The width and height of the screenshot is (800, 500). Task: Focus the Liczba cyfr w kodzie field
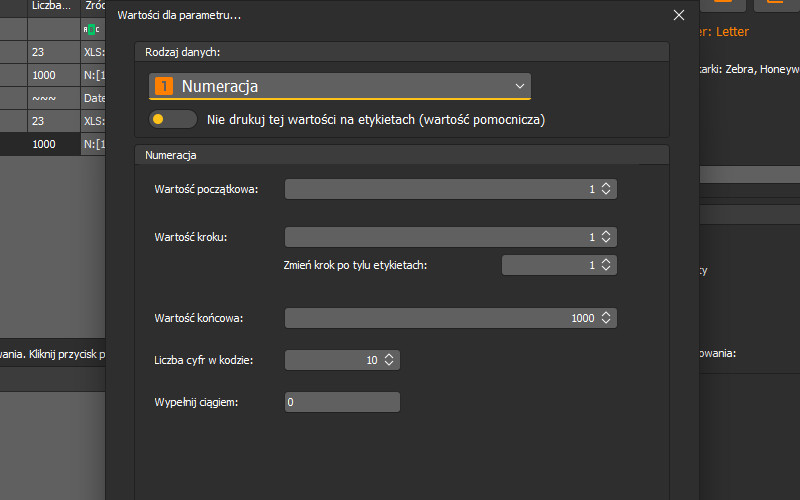tap(332, 359)
